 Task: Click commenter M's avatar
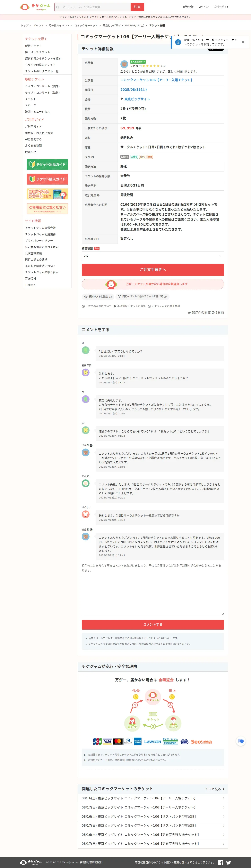coord(85,350)
